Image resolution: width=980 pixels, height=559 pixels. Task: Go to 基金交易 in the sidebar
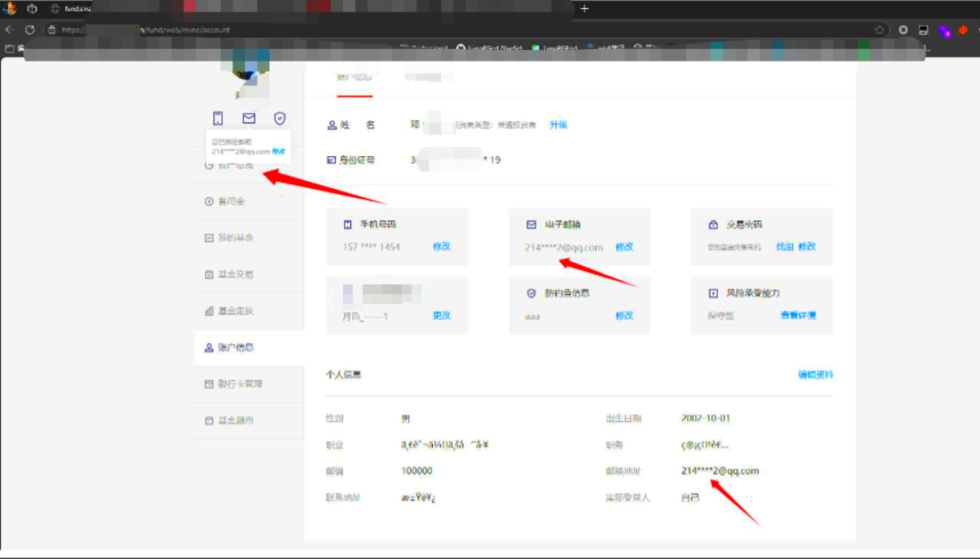click(234, 274)
